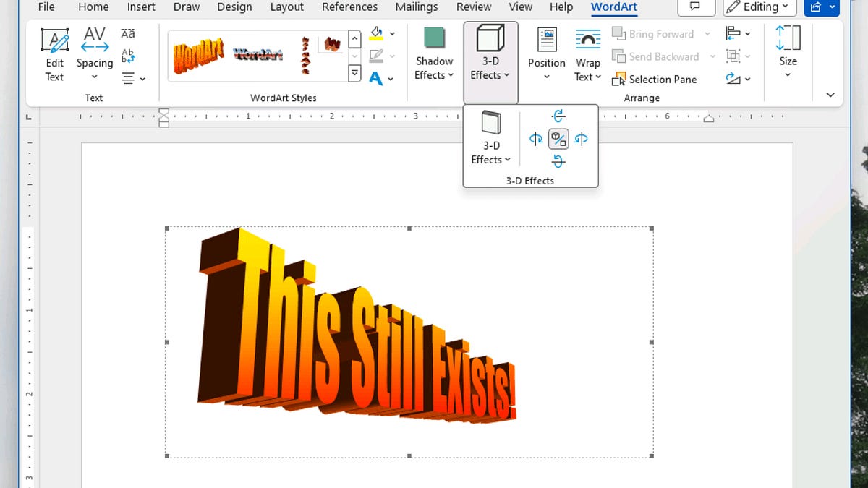Open the Wrap Text menu
Screen dimensions: 868x488
click(588, 56)
